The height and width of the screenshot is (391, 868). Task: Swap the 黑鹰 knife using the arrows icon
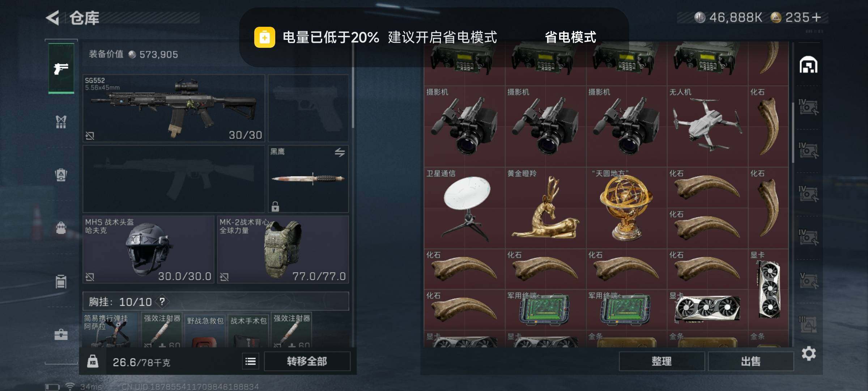coord(340,152)
